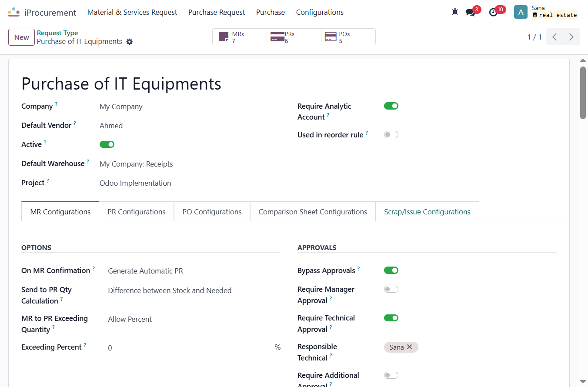Click the iProcurement app logo icon
This screenshot has height=387, width=588.
tap(13, 12)
